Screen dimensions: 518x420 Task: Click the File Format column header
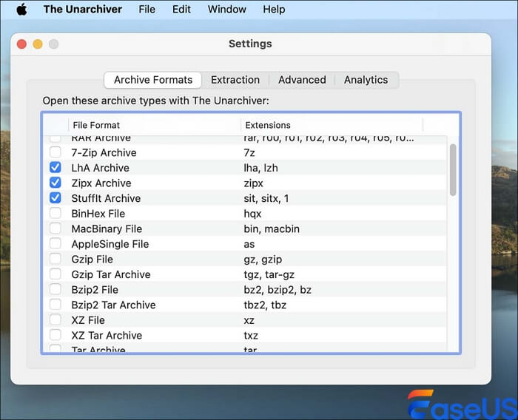point(96,125)
